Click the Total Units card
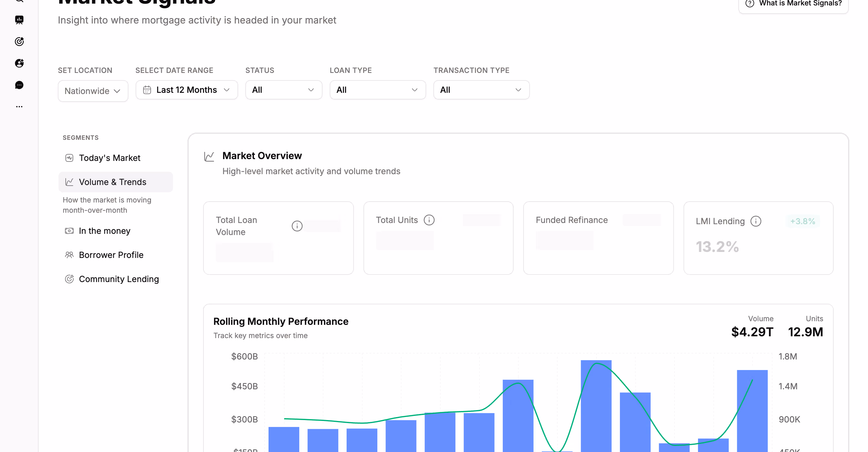 coord(439,238)
